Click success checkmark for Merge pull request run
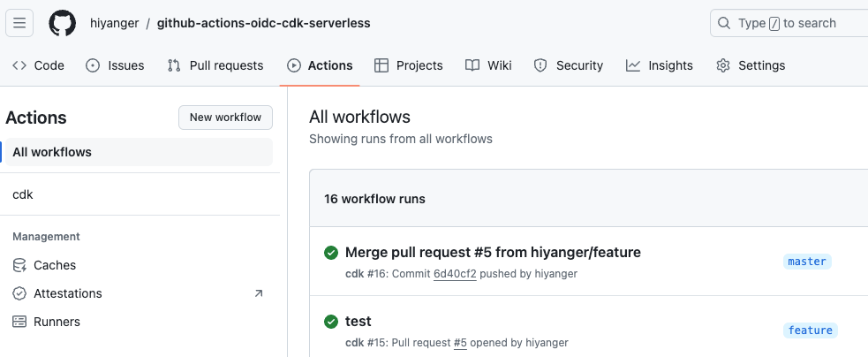 click(331, 253)
